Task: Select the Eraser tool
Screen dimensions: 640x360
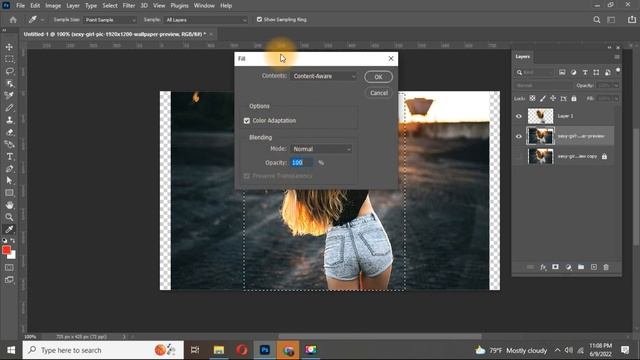Action: pyautogui.click(x=9, y=132)
